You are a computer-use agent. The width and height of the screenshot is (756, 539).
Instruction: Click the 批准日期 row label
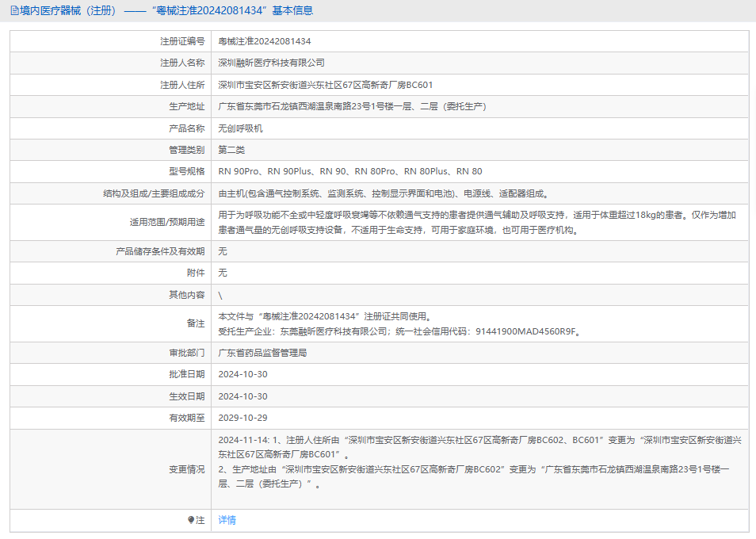point(186,374)
